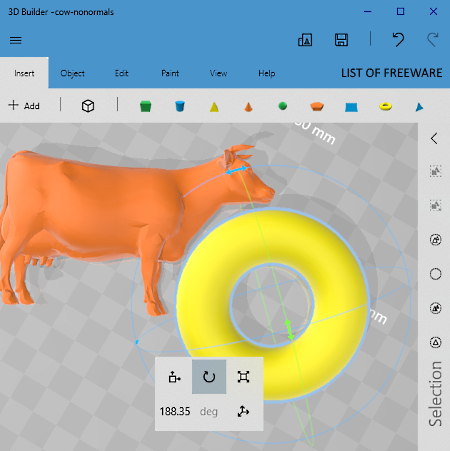The width and height of the screenshot is (450, 451).
Task: Click the Selection panel label
Action: (435, 394)
